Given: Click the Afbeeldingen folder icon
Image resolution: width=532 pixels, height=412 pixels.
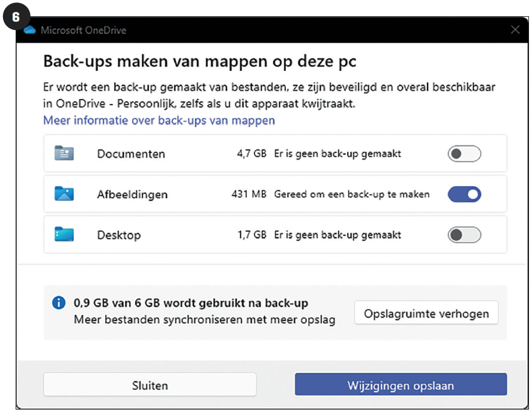Looking at the screenshot, I should (x=64, y=194).
